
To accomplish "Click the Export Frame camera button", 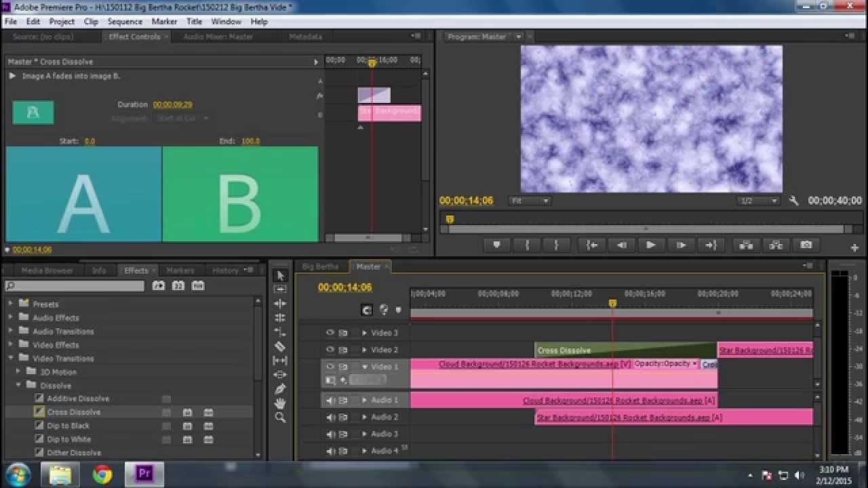I will [x=806, y=245].
